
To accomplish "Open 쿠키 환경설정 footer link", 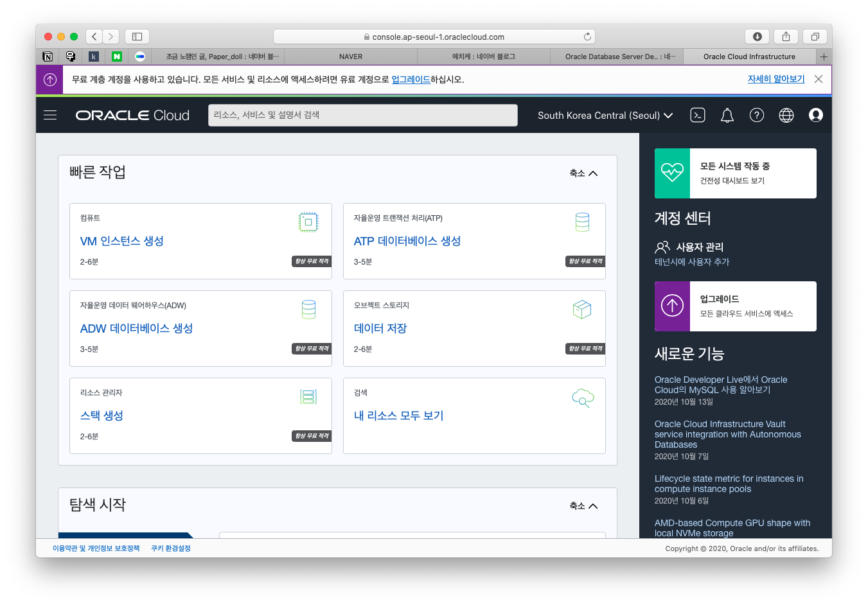I will pyautogui.click(x=171, y=548).
